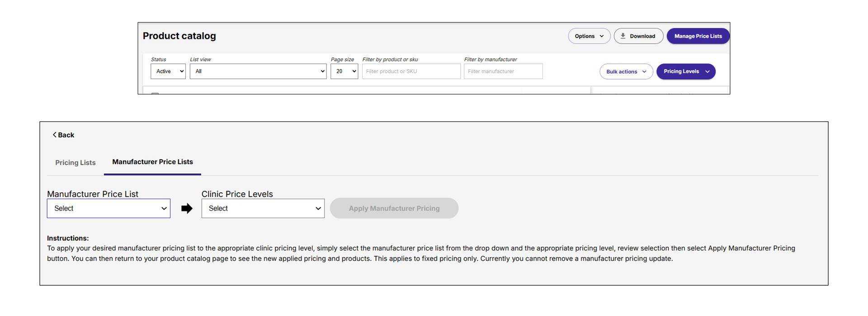Expand the Status dropdown showing Active
This screenshot has height=316, width=868.
[168, 72]
